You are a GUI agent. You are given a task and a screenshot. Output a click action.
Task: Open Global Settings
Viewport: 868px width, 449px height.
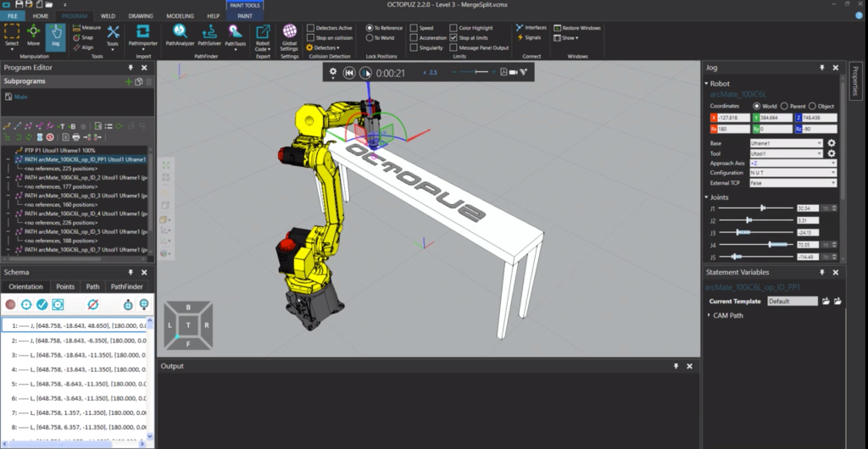[289, 34]
